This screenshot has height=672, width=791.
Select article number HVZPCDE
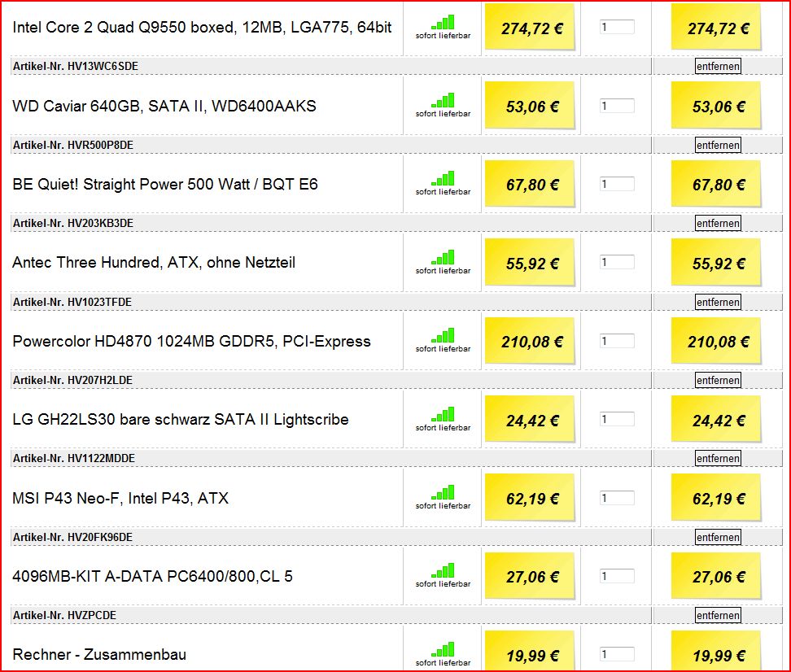[x=92, y=615]
